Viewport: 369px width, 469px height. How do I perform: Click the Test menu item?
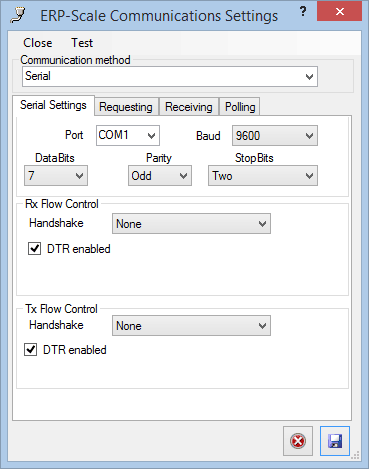click(x=82, y=43)
